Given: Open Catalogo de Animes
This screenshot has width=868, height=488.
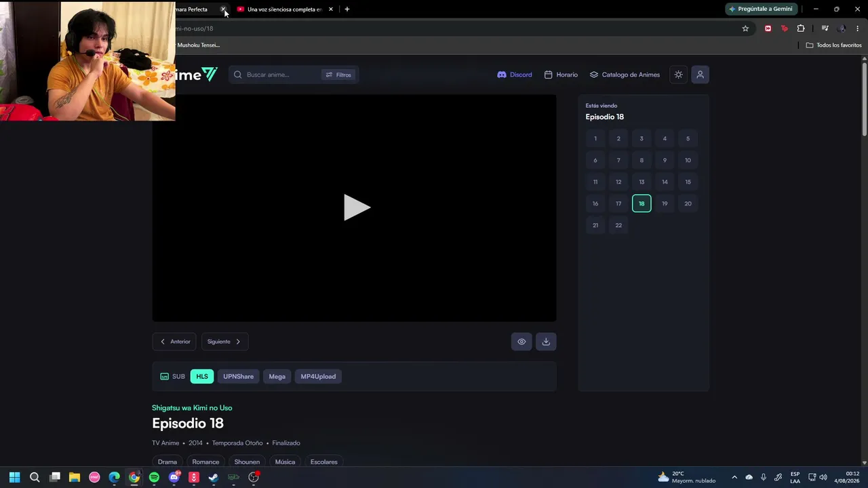Looking at the screenshot, I should [625, 75].
